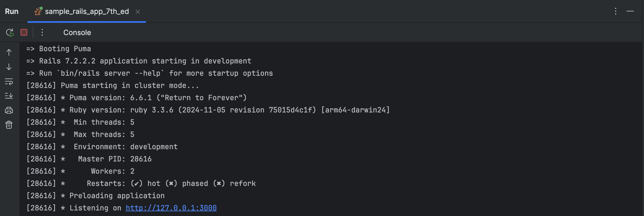Rerun the sample_rails_app_7th_ed configuration
Viewport: 644px width, 216px height.
point(10,33)
